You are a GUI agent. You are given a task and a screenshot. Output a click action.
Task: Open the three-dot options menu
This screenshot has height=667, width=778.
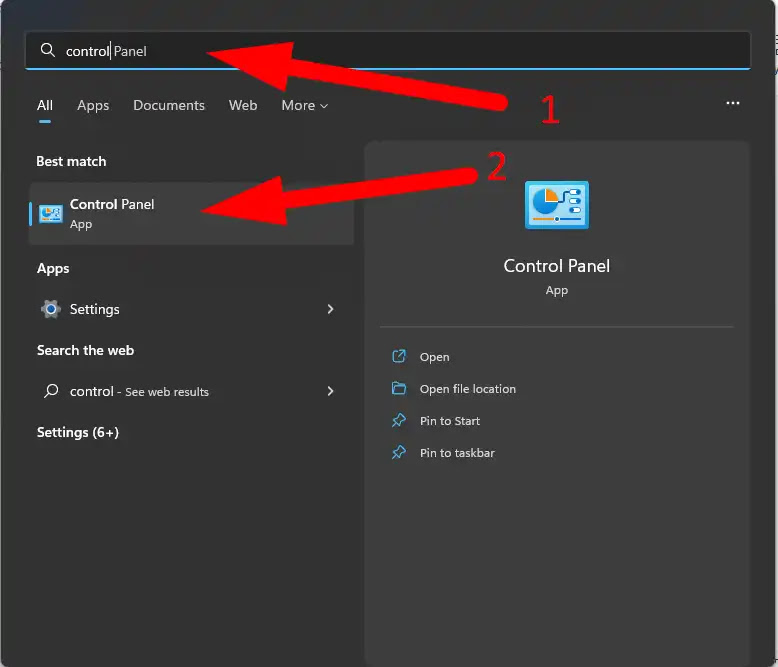click(732, 103)
